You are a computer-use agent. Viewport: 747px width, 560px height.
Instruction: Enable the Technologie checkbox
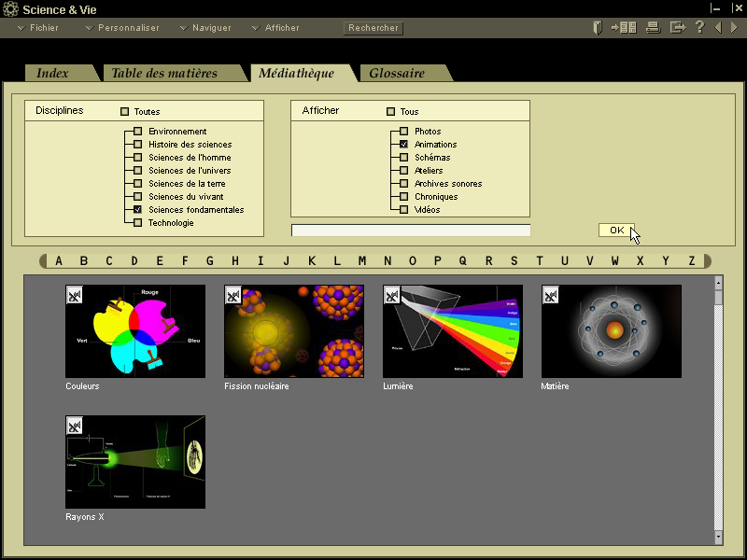click(x=137, y=222)
